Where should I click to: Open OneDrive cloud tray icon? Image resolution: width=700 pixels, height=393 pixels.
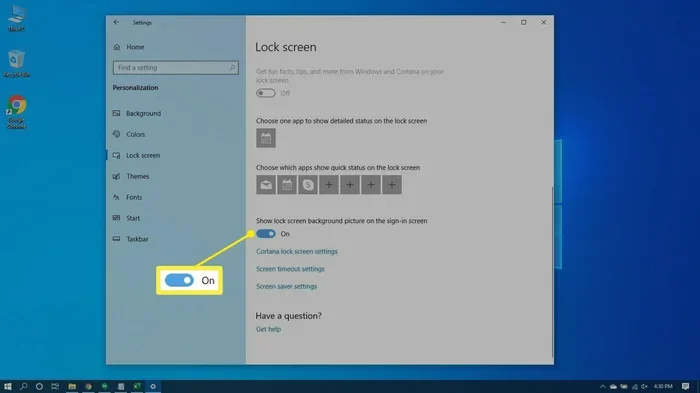click(x=613, y=386)
